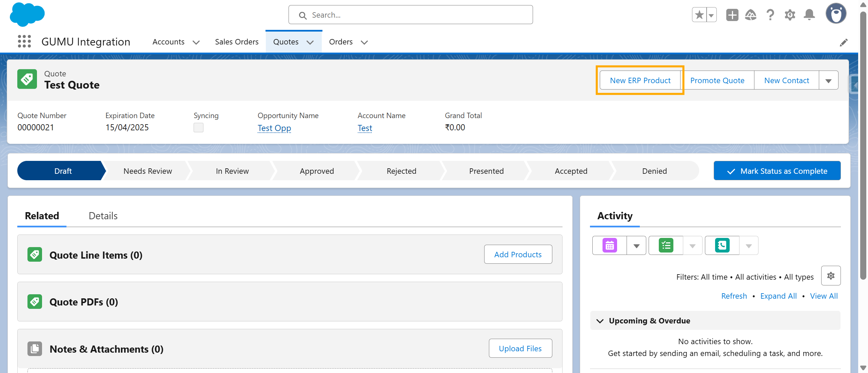Click the Refresh activity link
Screen dimensions: 868x373
(734, 296)
